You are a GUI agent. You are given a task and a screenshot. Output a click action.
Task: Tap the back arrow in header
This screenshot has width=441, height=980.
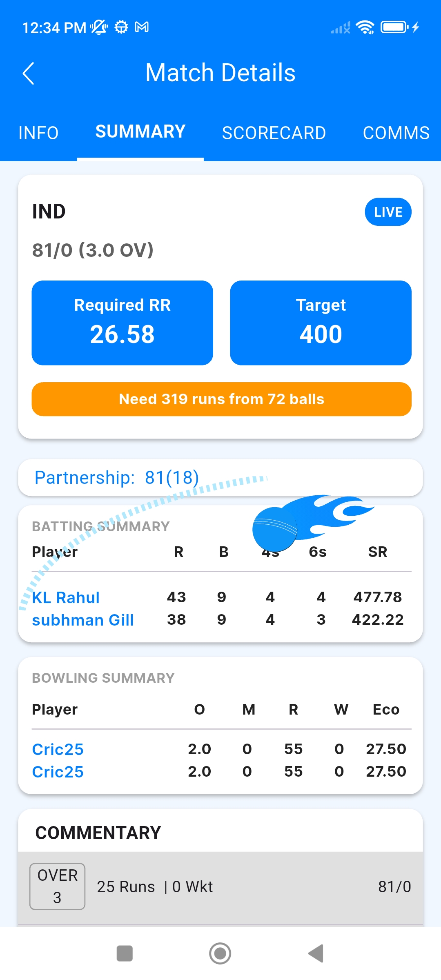pos(28,73)
